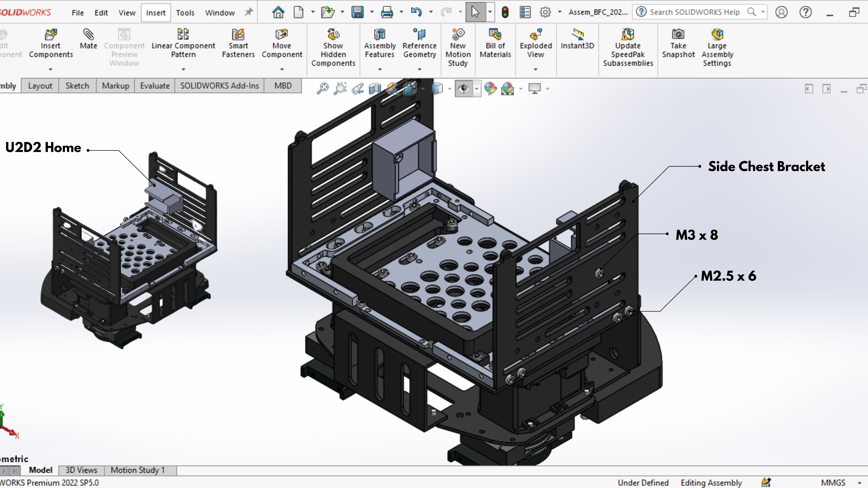Click Zoom to Area icon

340,89
